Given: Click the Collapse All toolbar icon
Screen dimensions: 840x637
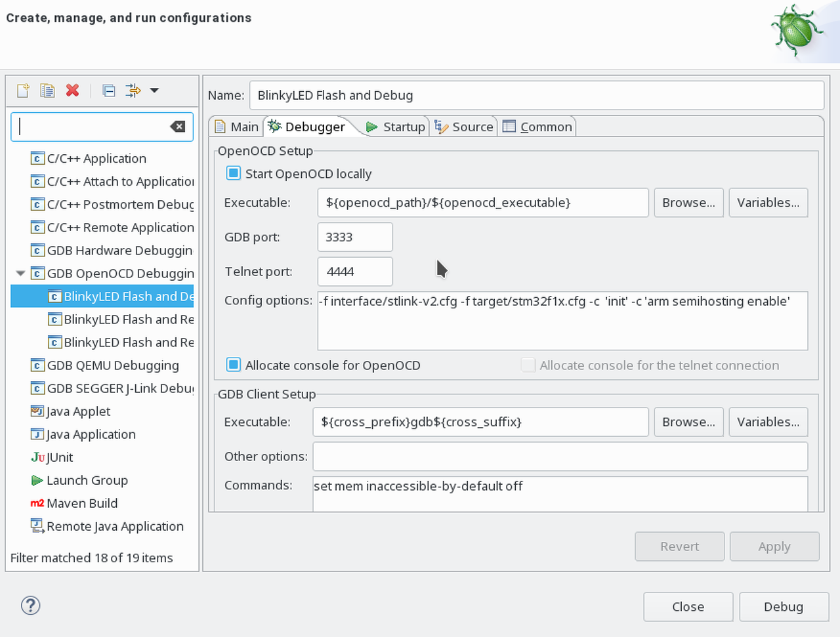Looking at the screenshot, I should [x=109, y=91].
